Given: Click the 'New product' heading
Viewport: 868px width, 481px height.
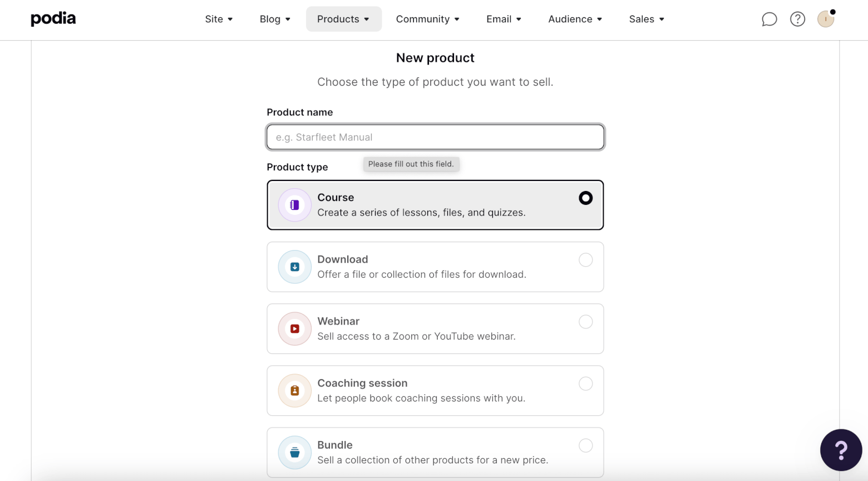Looking at the screenshot, I should (x=435, y=58).
